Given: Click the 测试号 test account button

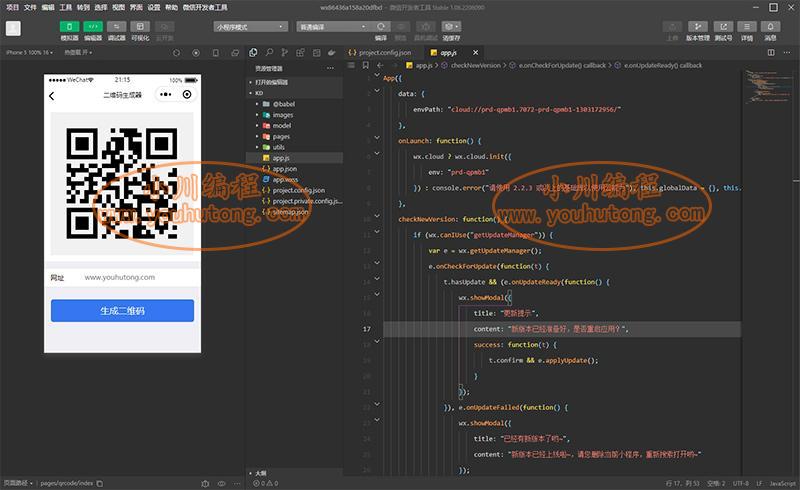Looking at the screenshot, I should (723, 27).
